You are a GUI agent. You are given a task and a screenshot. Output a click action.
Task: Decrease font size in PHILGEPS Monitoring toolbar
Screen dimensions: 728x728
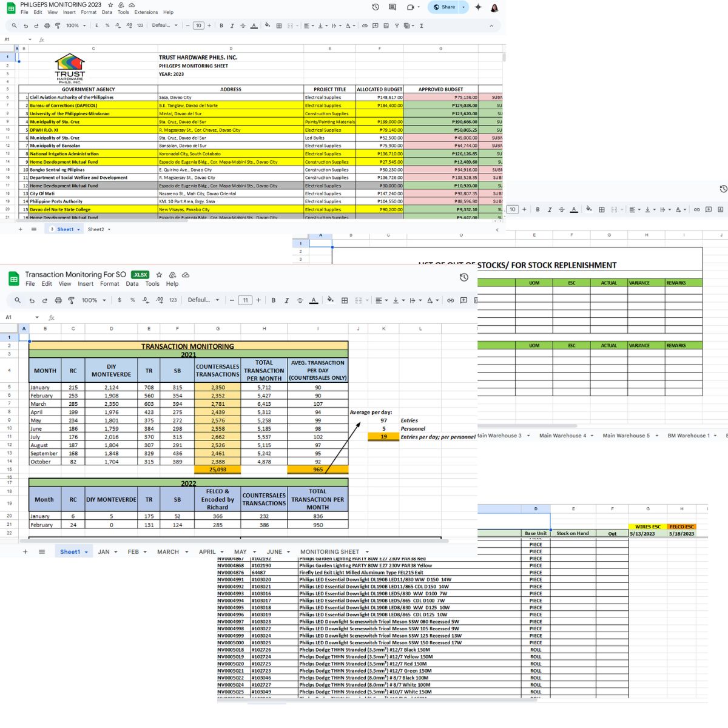pos(188,25)
